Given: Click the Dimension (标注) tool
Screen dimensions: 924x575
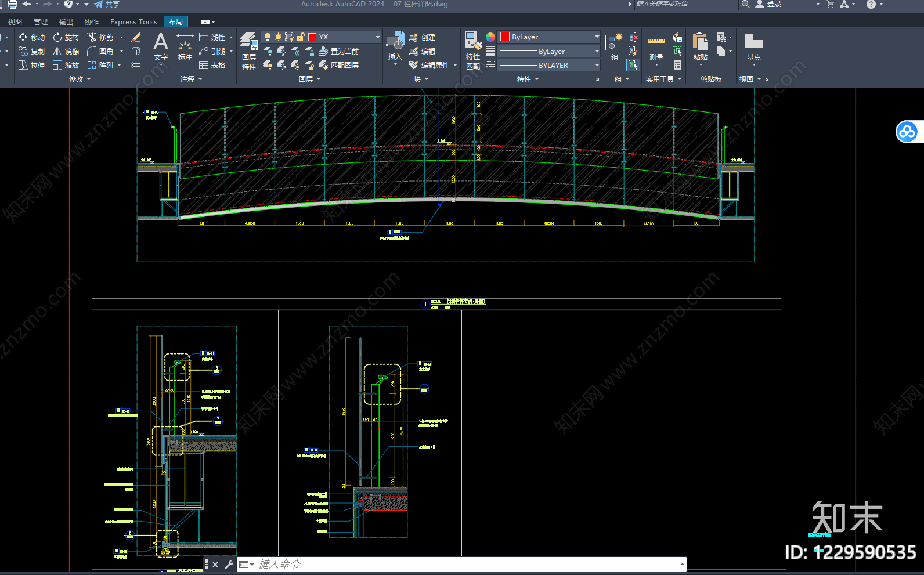Looking at the screenshot, I should [185, 46].
